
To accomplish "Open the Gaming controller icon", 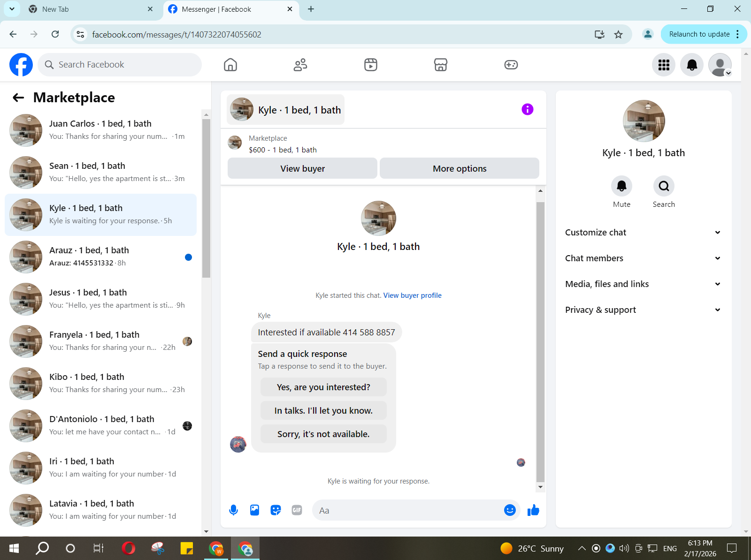I will point(511,65).
